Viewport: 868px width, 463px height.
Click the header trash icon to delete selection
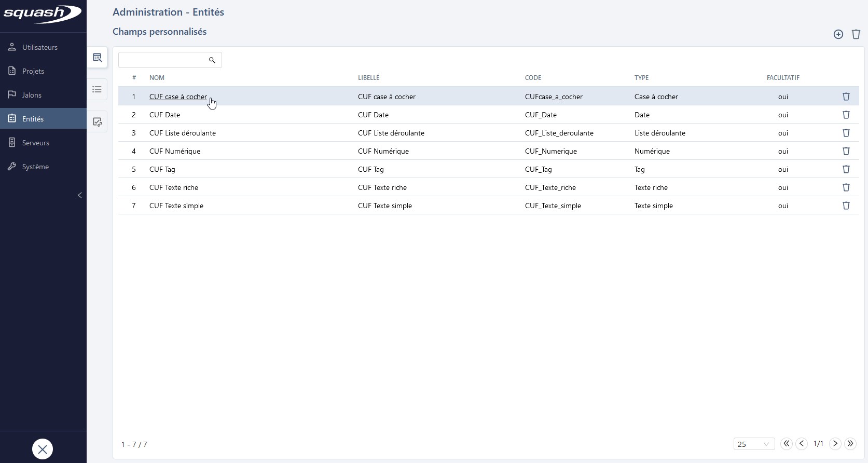[856, 34]
